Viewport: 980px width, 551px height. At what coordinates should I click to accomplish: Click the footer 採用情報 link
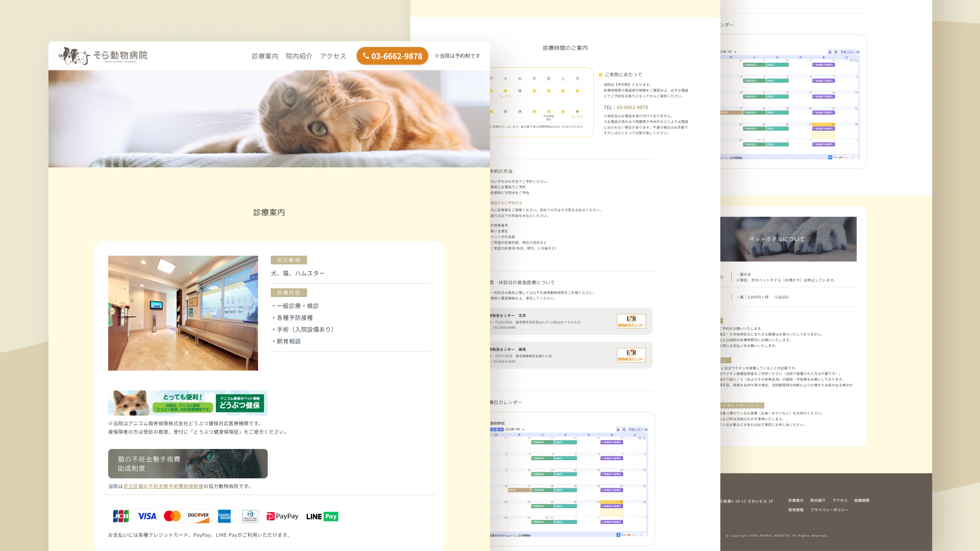pyautogui.click(x=796, y=510)
